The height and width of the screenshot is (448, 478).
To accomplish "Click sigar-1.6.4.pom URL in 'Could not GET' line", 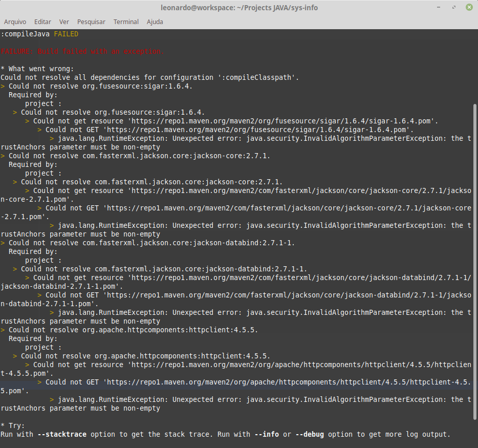I will pyautogui.click(x=258, y=130).
